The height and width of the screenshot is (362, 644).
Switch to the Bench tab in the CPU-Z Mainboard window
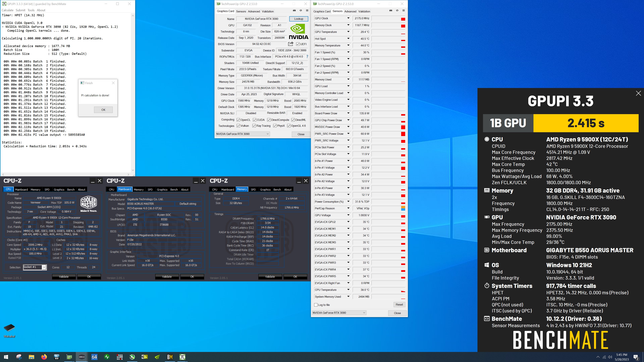(174, 190)
